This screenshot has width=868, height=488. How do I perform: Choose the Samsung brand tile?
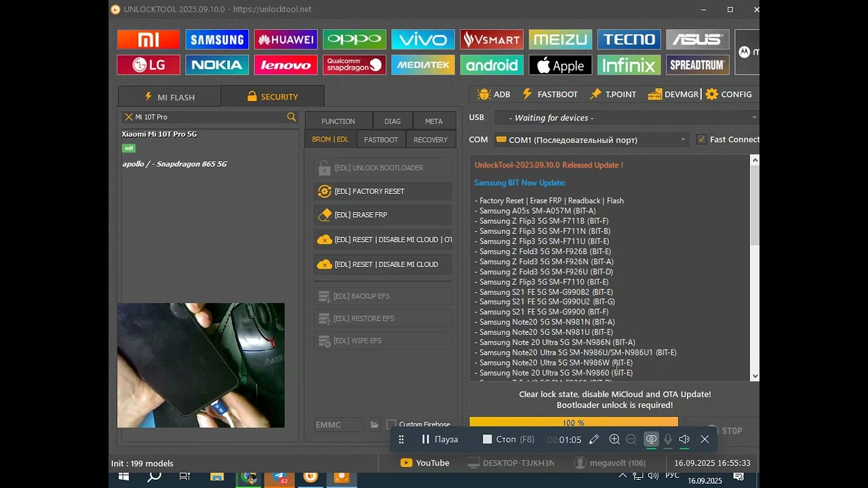217,39
